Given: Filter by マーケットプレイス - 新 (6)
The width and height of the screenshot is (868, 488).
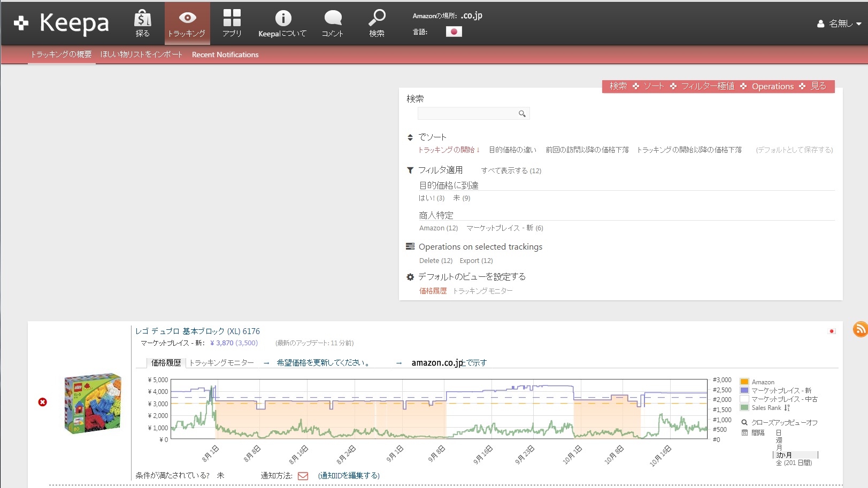Looking at the screenshot, I should point(505,228).
